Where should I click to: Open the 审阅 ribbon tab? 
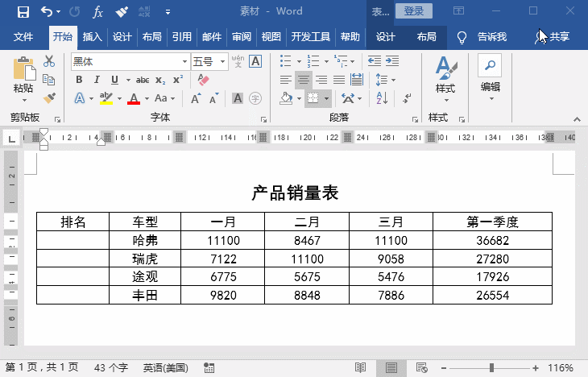pos(242,37)
